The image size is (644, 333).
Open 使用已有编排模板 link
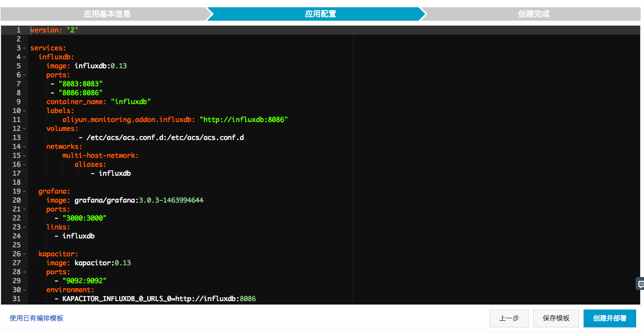(37, 318)
